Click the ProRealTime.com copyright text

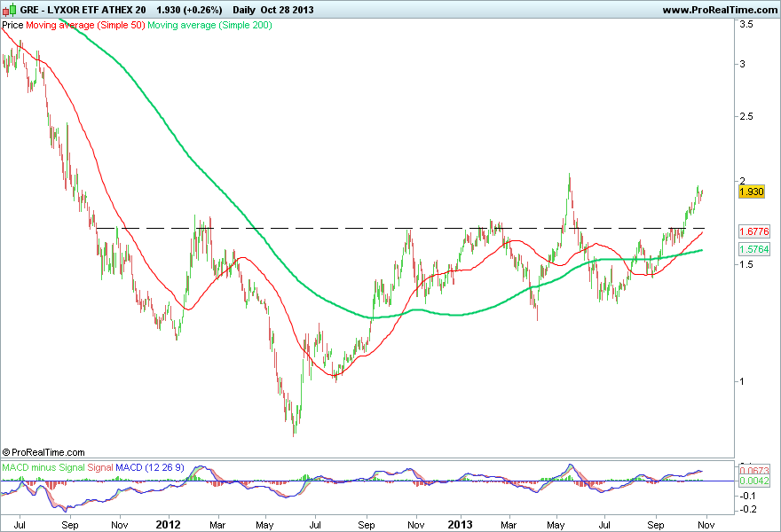pos(43,452)
